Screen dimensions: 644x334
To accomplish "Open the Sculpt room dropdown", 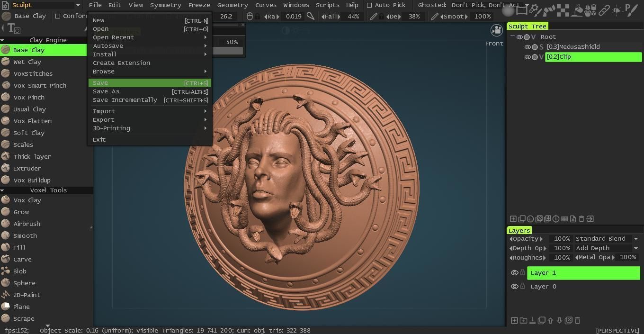I will [78, 5].
